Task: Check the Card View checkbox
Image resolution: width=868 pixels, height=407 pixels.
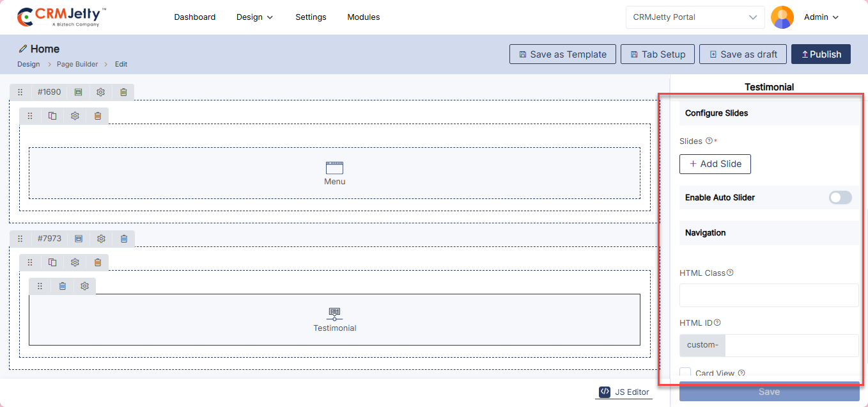Action: pos(685,372)
